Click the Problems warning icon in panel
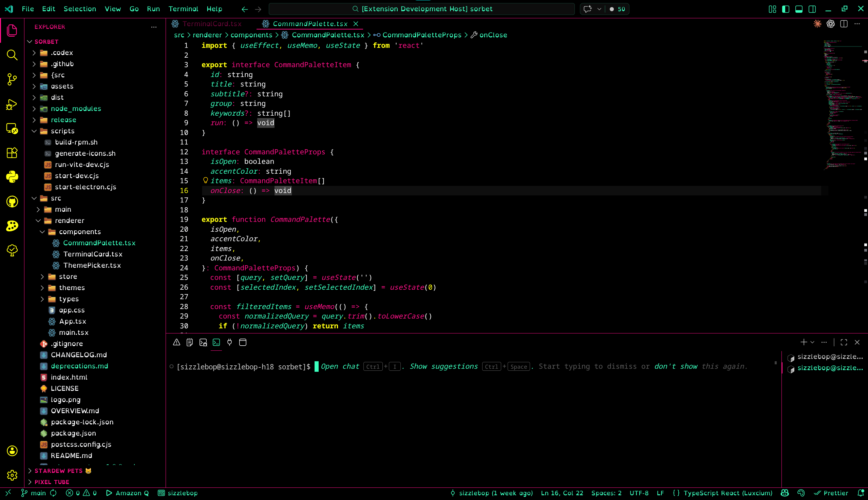The width and height of the screenshot is (868, 500). [176, 342]
